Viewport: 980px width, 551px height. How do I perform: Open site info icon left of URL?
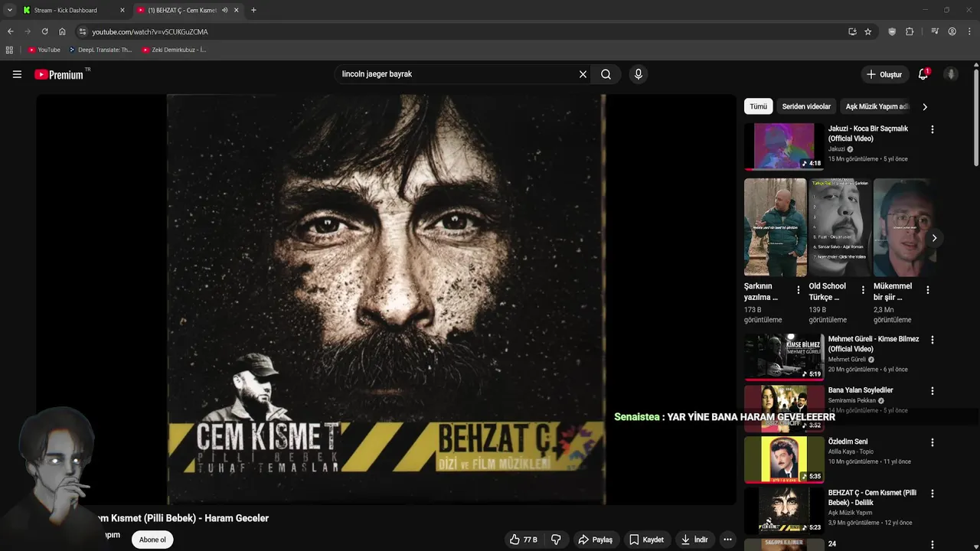(83, 31)
